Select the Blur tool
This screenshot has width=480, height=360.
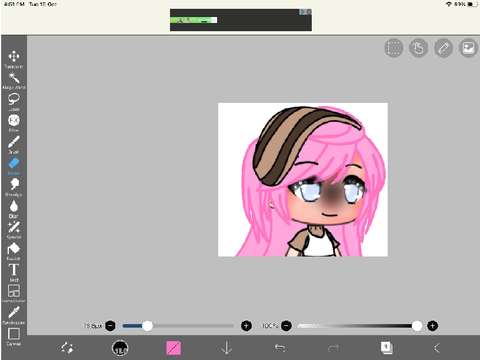(14, 209)
